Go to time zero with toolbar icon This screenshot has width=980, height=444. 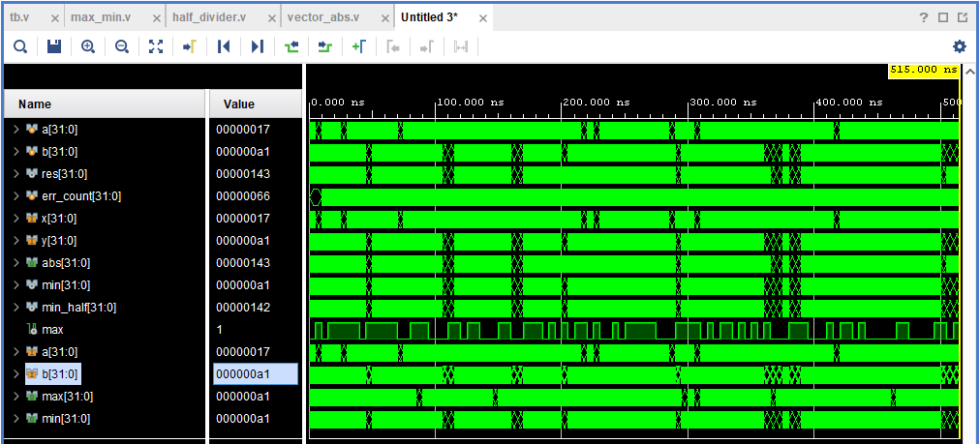tap(224, 46)
